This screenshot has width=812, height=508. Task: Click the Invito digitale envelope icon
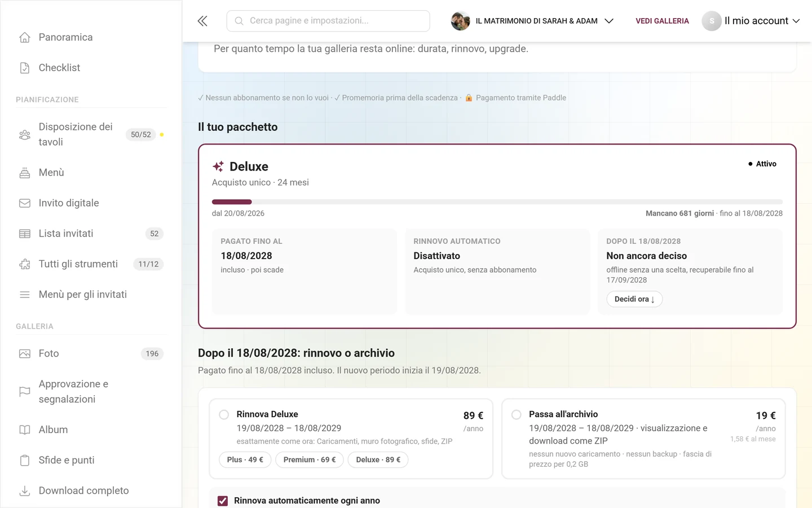point(25,203)
